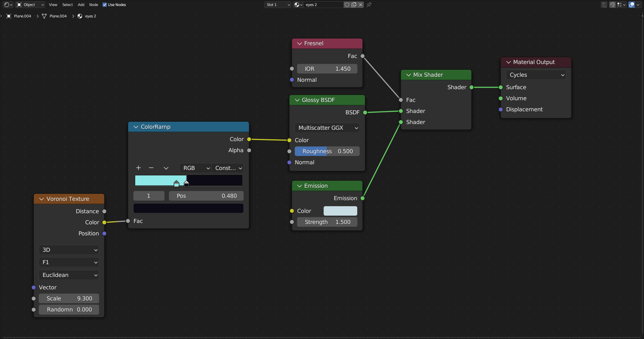Collapse the Fresnel node
644x339 pixels.
[300, 44]
